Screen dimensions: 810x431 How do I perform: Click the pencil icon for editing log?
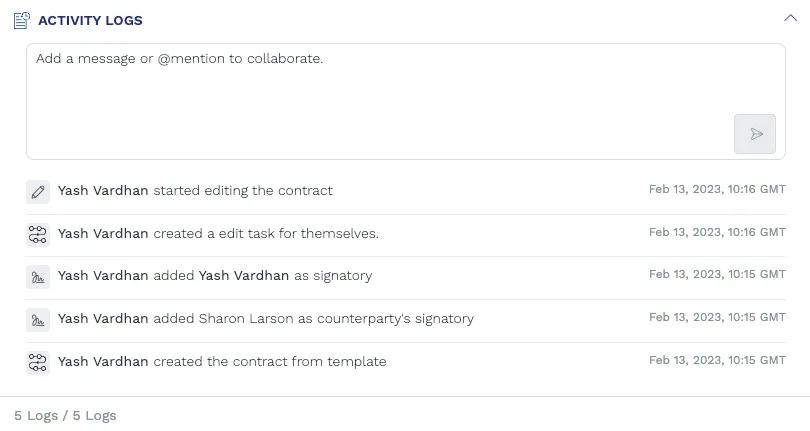pos(38,191)
